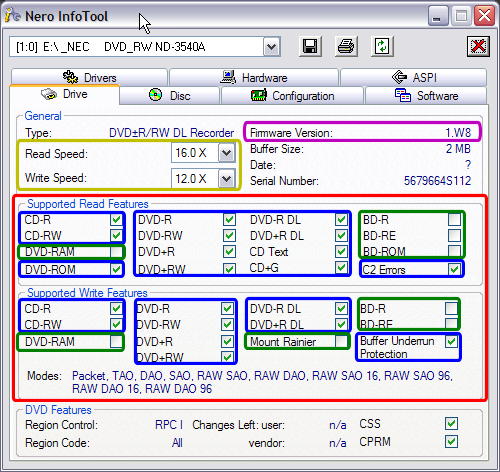Click the Modes list text
This screenshot has height=472, width=500.
[x=262, y=382]
